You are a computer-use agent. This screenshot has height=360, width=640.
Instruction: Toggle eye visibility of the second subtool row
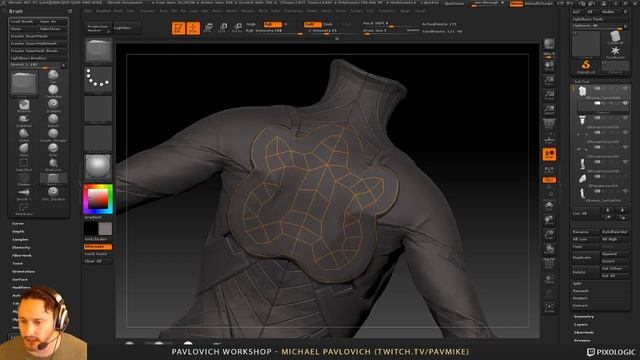pos(625,103)
